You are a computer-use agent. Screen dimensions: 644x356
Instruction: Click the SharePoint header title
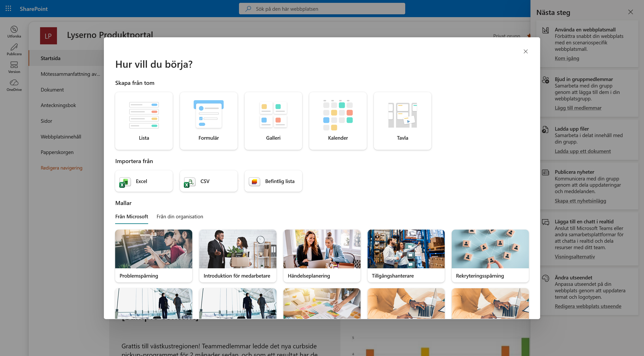coord(33,9)
